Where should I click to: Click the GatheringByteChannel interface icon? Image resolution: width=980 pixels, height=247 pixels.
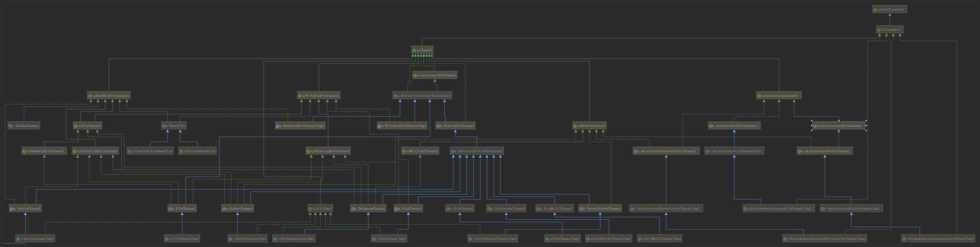pyautogui.click(x=309, y=151)
